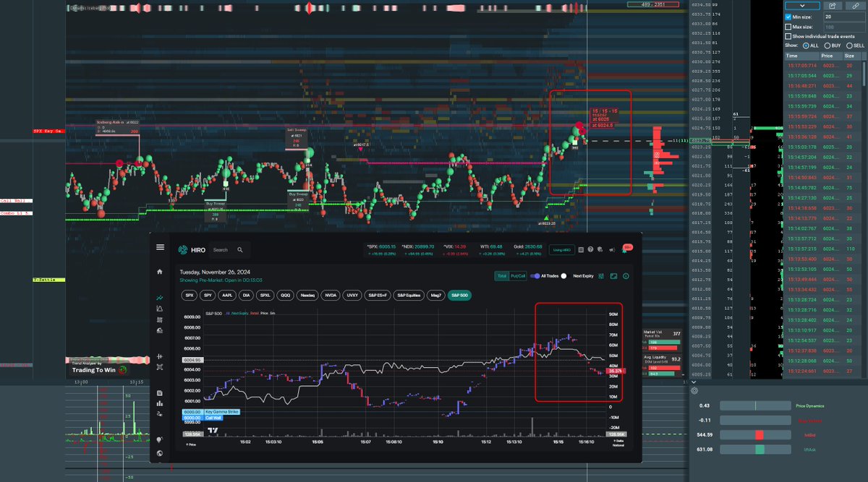868x482 pixels.
Task: Sort trades by the Size column header
Action: click(x=851, y=55)
